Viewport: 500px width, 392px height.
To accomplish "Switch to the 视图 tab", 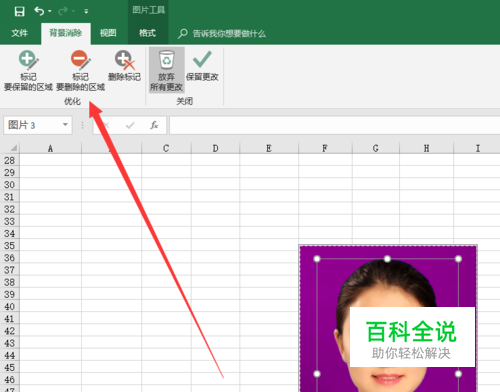I will 108,33.
